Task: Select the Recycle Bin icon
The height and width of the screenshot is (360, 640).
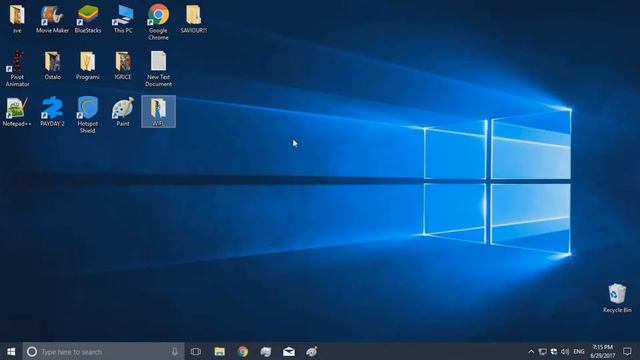Action: point(617,298)
